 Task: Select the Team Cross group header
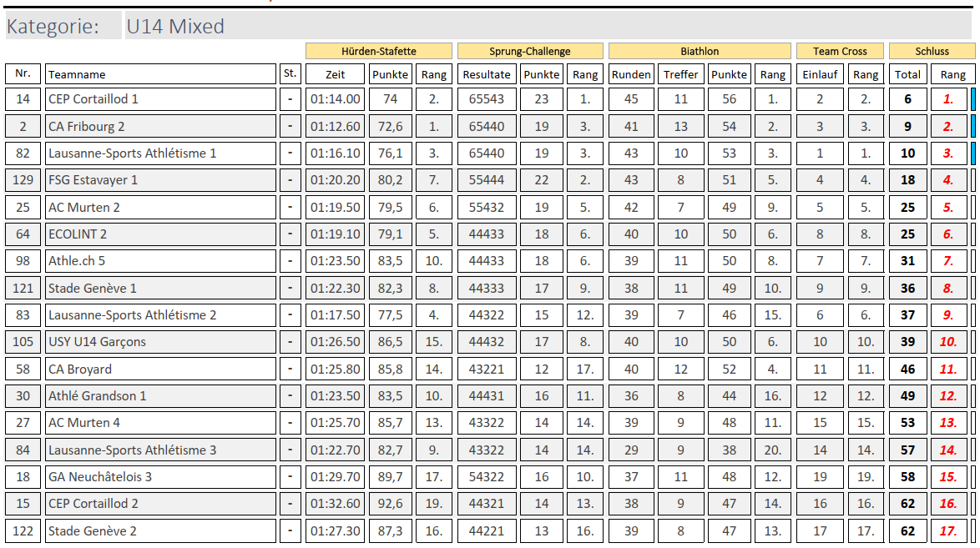pyautogui.click(x=840, y=51)
